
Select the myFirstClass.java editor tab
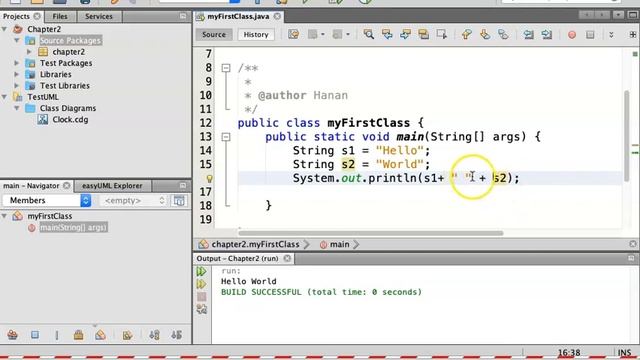pyautogui.click(x=238, y=16)
